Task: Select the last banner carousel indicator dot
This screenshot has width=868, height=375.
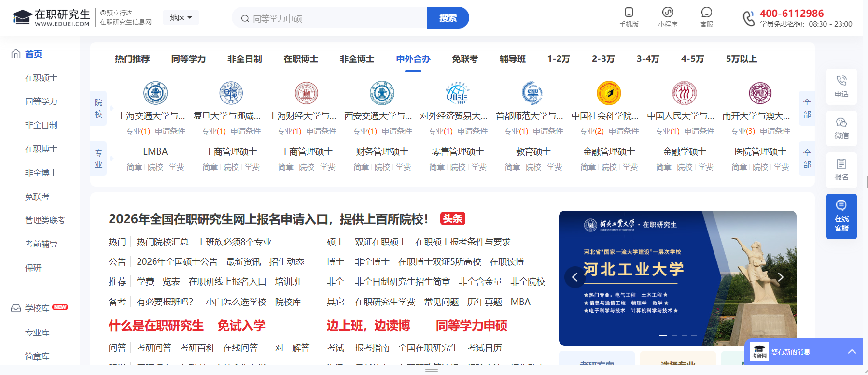Action: click(694, 335)
